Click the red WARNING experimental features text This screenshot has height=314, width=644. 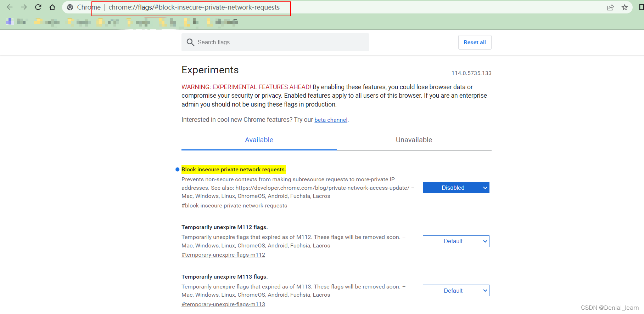246,87
